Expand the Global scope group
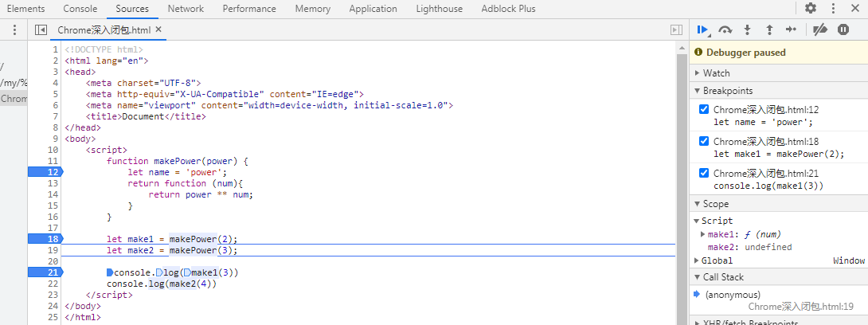 pos(697,260)
